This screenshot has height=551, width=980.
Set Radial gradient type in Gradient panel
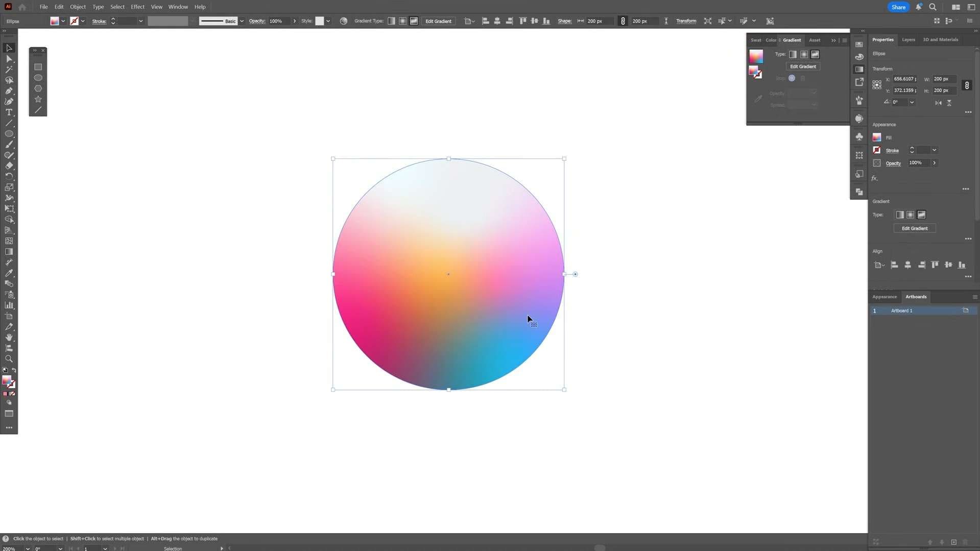(804, 54)
